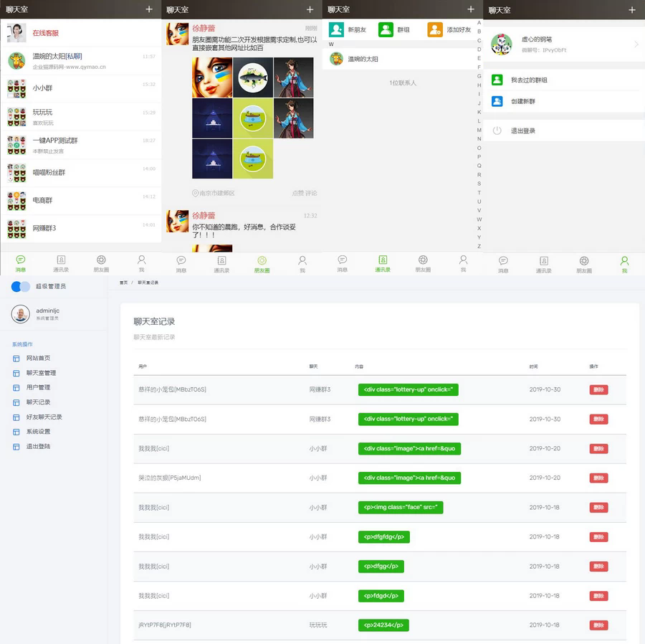Toggle the switch beside 超级管理员
Screen dimensions: 645x644
(21, 286)
